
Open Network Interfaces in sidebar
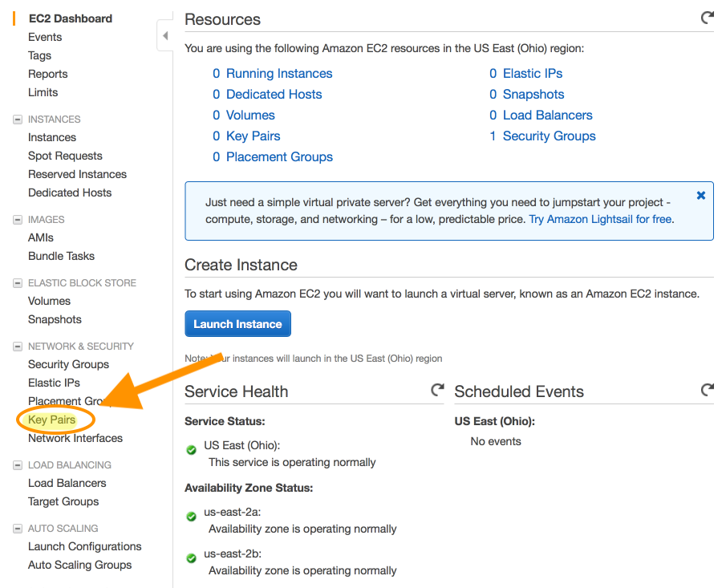[x=75, y=438]
